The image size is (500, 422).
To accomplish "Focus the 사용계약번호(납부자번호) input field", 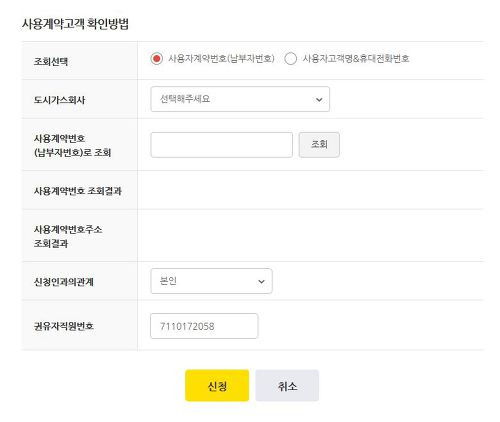I will click(222, 145).
